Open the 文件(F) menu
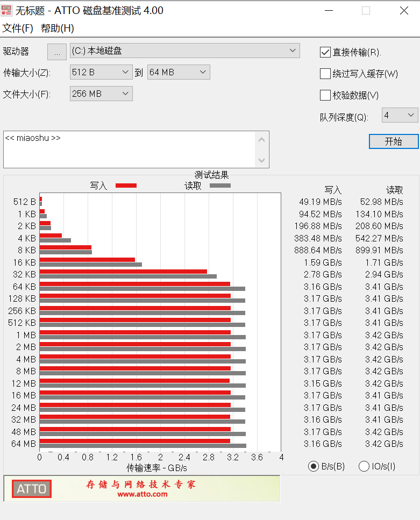Screen dimensions: 420x520 pyautogui.click(x=18, y=28)
